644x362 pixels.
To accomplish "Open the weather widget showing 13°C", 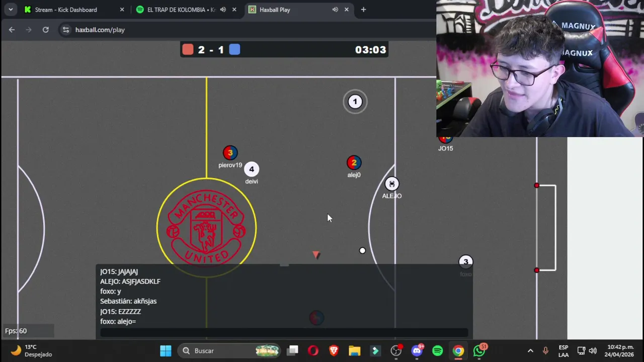I will coord(31,350).
